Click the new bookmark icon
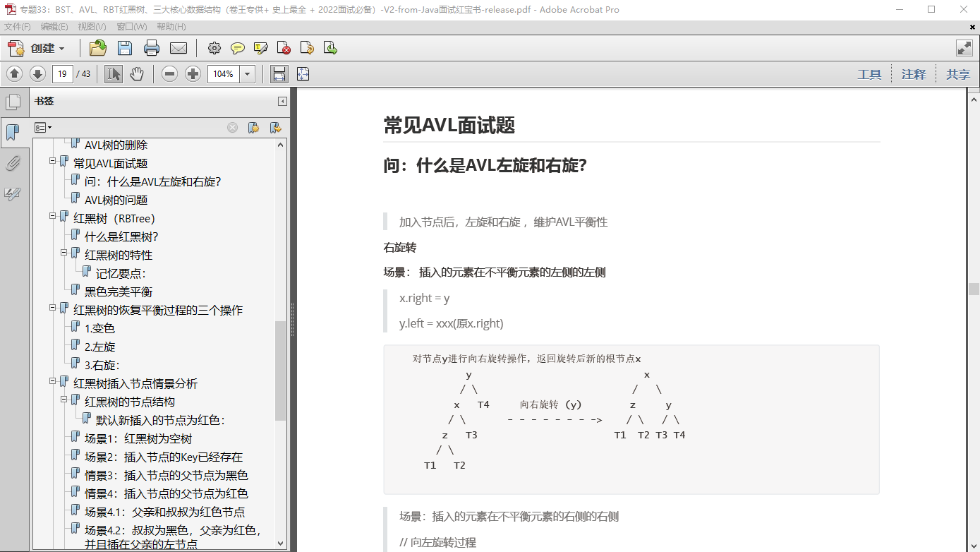The height and width of the screenshot is (552, 980). pyautogui.click(x=253, y=128)
